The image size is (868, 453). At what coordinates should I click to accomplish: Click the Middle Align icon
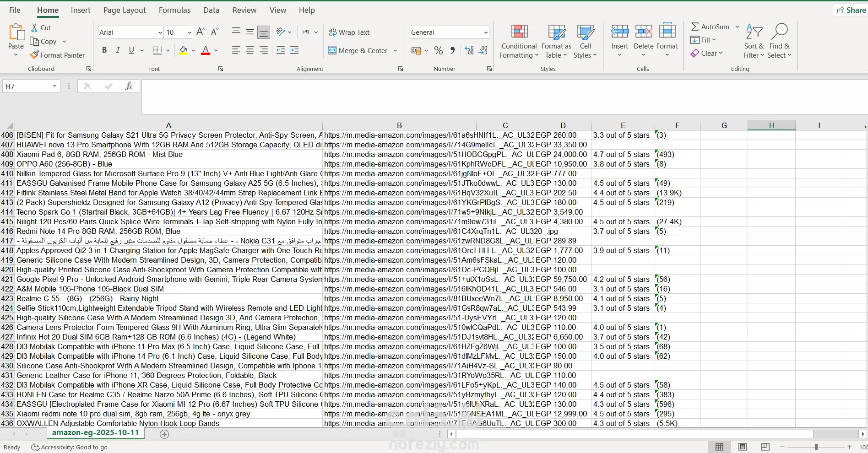coord(250,32)
